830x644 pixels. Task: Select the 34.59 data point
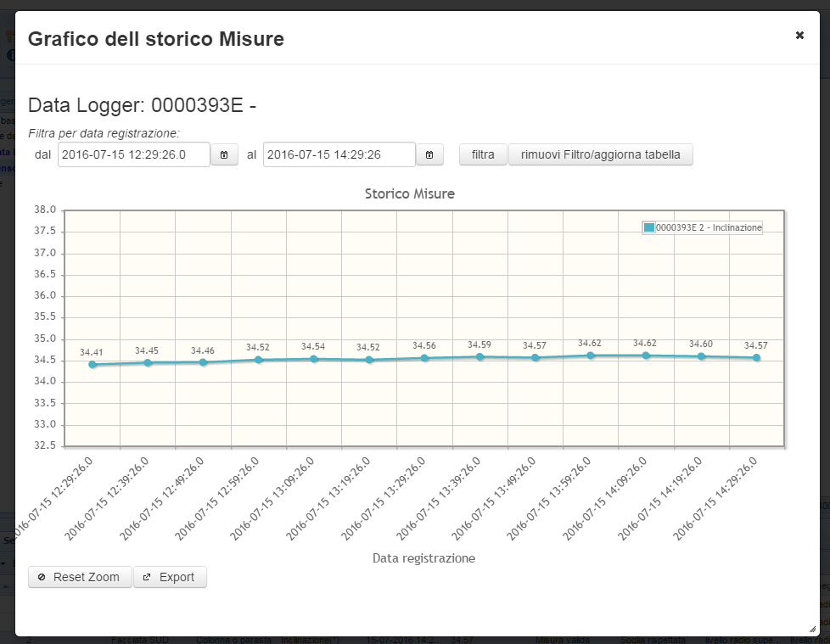tap(479, 356)
